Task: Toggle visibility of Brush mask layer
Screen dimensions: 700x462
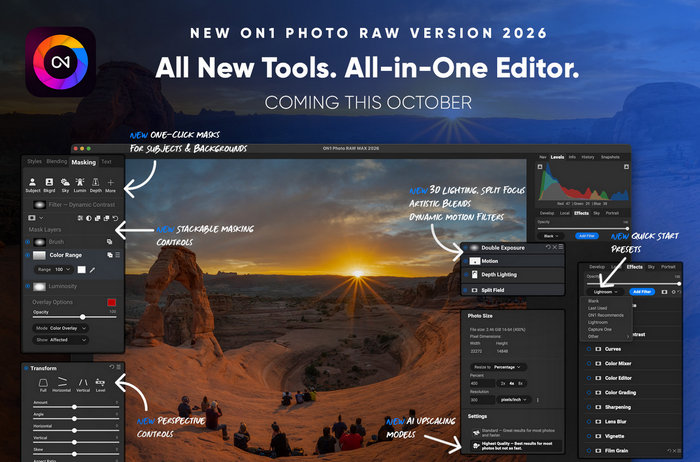Action: coord(28,242)
